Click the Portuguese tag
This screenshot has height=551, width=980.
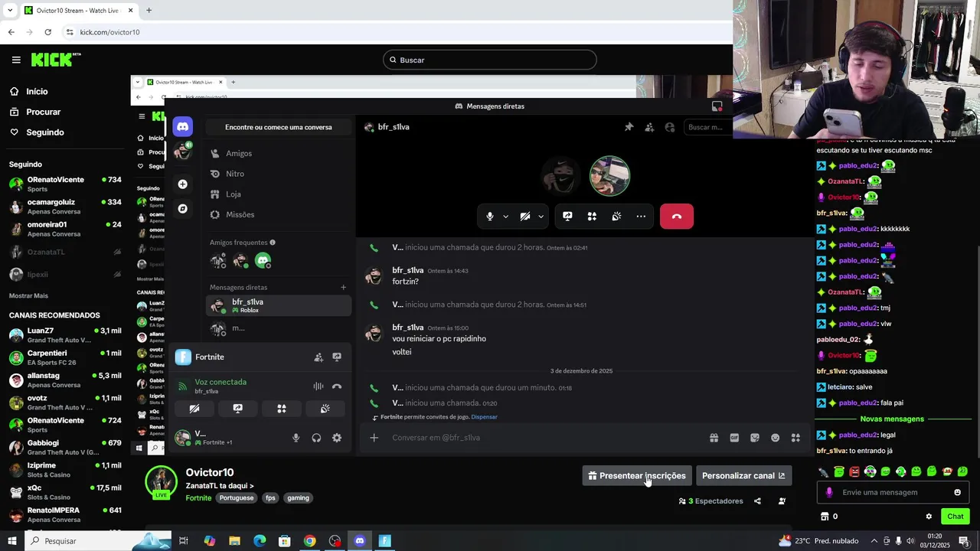(237, 498)
